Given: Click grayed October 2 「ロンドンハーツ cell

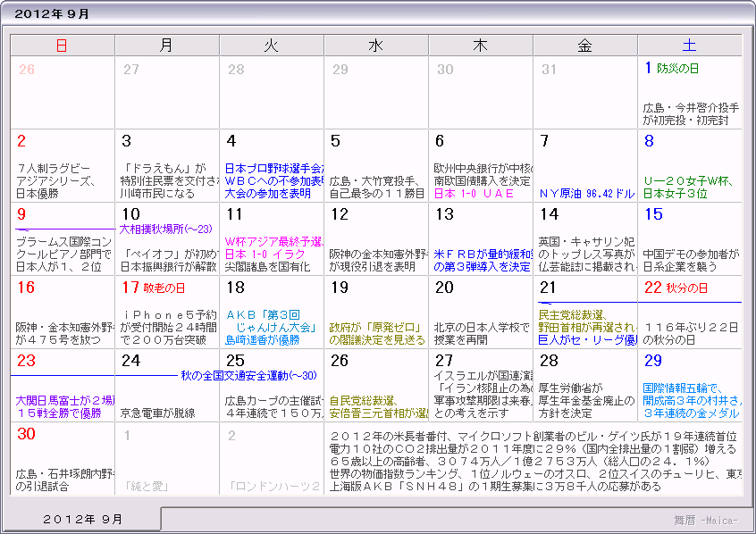Looking at the screenshot, I should (x=272, y=459).
